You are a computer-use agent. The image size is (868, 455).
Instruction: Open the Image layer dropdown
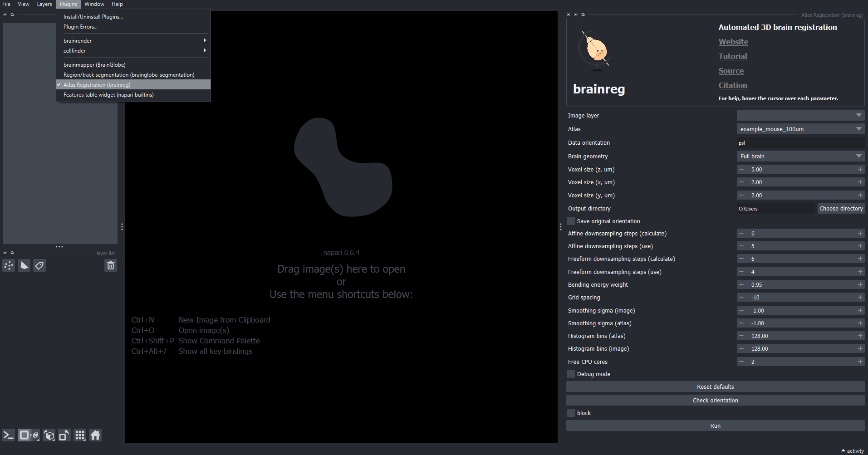(x=800, y=115)
